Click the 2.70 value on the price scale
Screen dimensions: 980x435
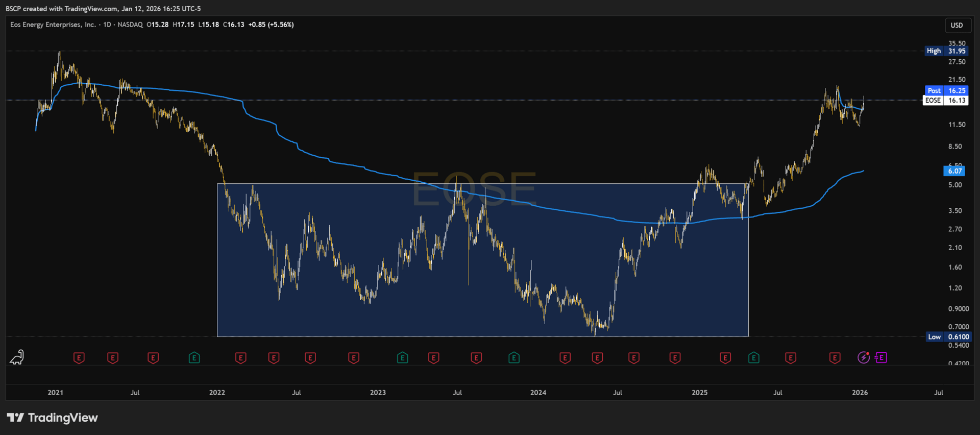point(955,229)
